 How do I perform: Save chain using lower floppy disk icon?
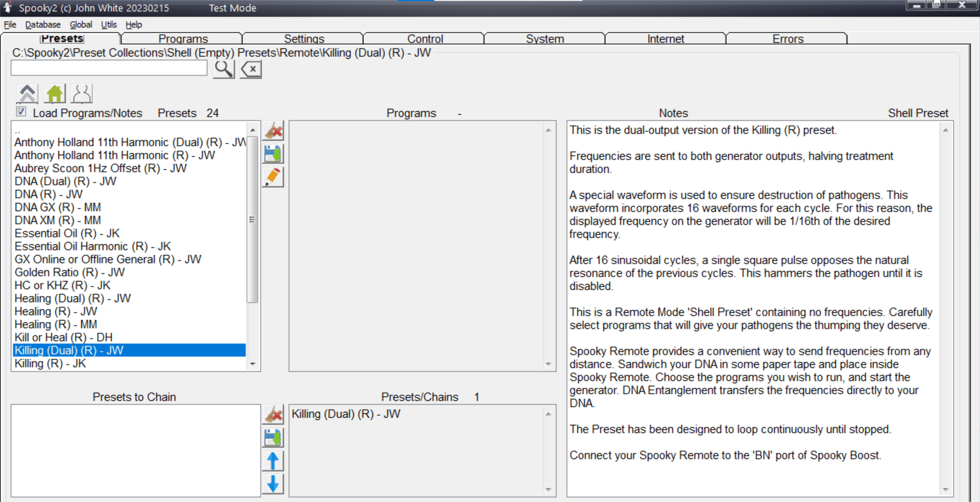pos(273,438)
